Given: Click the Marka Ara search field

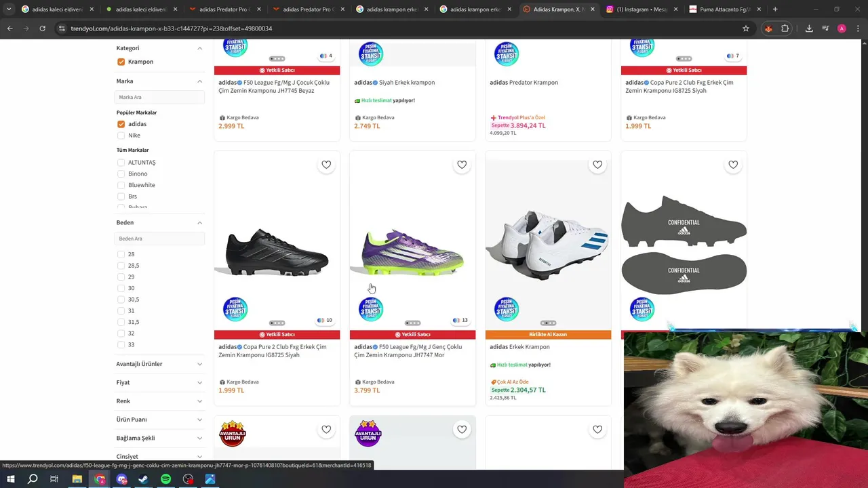Looking at the screenshot, I should [x=159, y=97].
